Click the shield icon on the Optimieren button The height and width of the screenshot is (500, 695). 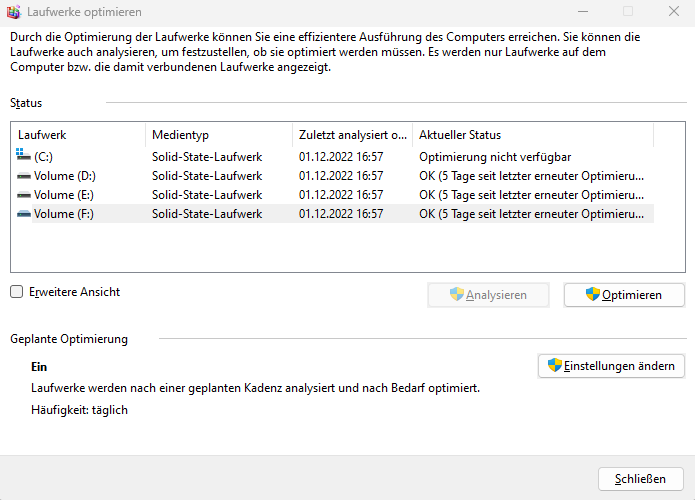point(593,294)
